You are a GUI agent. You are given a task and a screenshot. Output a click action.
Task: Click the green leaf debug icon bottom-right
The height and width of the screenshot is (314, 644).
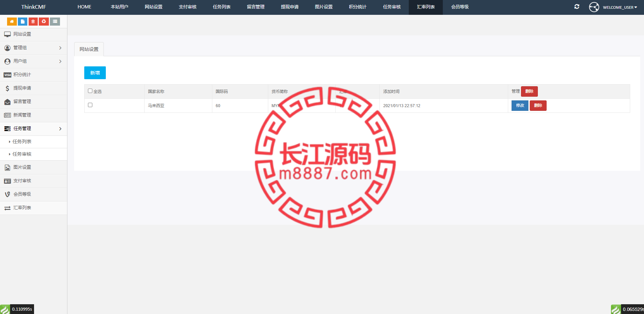(x=616, y=309)
